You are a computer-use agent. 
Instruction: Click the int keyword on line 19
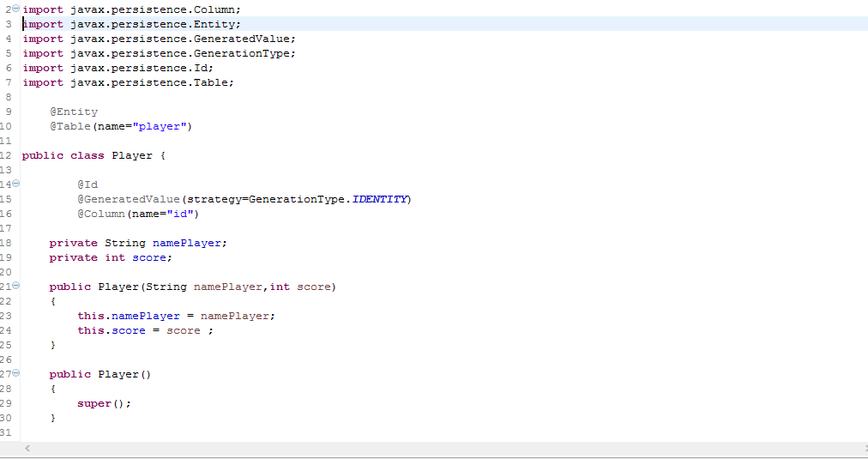tap(115, 257)
